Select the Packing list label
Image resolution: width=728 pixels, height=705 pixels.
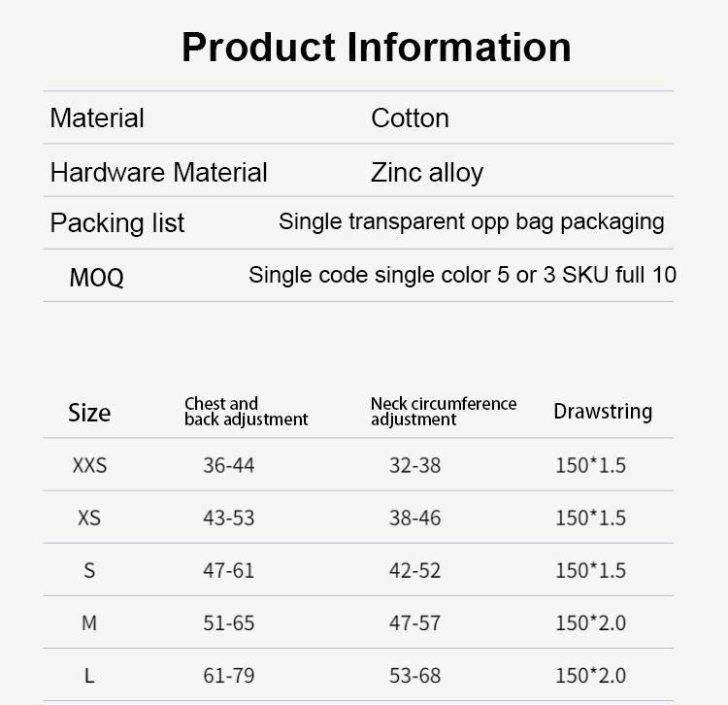click(x=117, y=223)
